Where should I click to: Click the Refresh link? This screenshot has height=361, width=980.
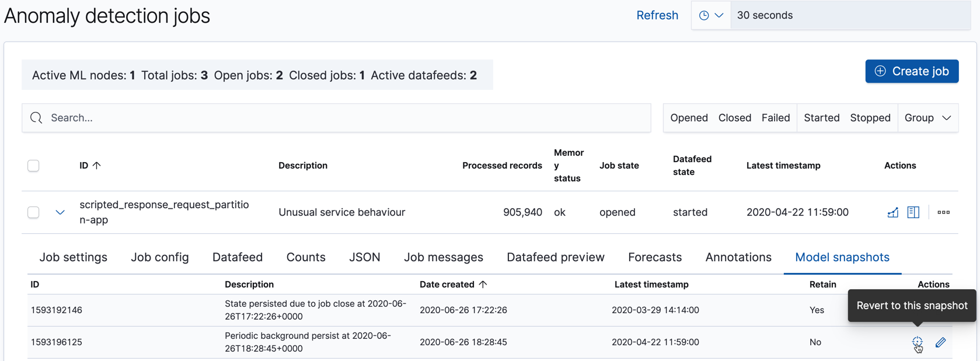(657, 16)
